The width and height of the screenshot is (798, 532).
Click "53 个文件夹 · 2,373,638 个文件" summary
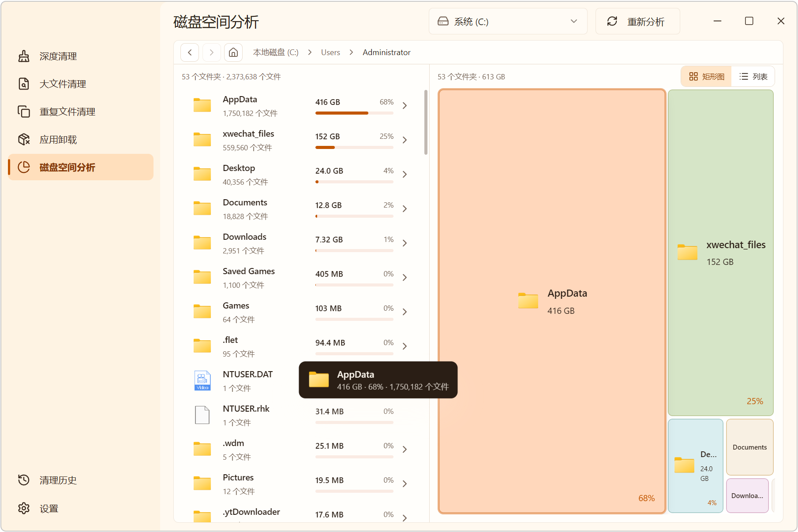(x=231, y=77)
